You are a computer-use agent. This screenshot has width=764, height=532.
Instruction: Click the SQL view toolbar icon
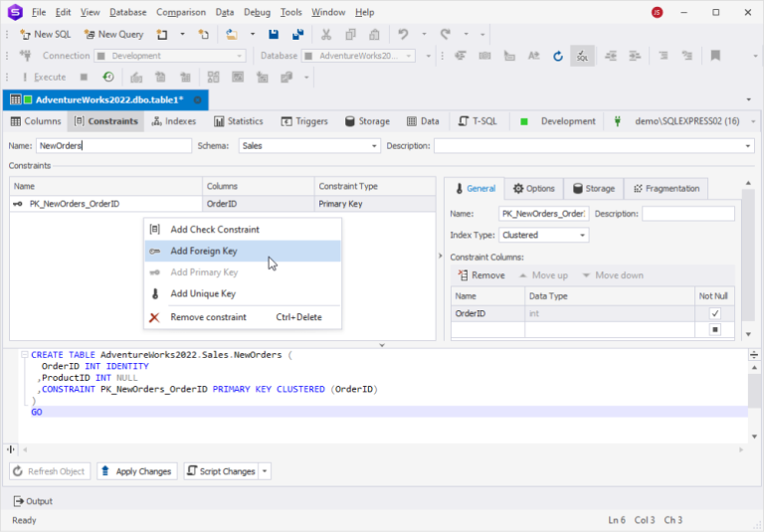tap(583, 56)
